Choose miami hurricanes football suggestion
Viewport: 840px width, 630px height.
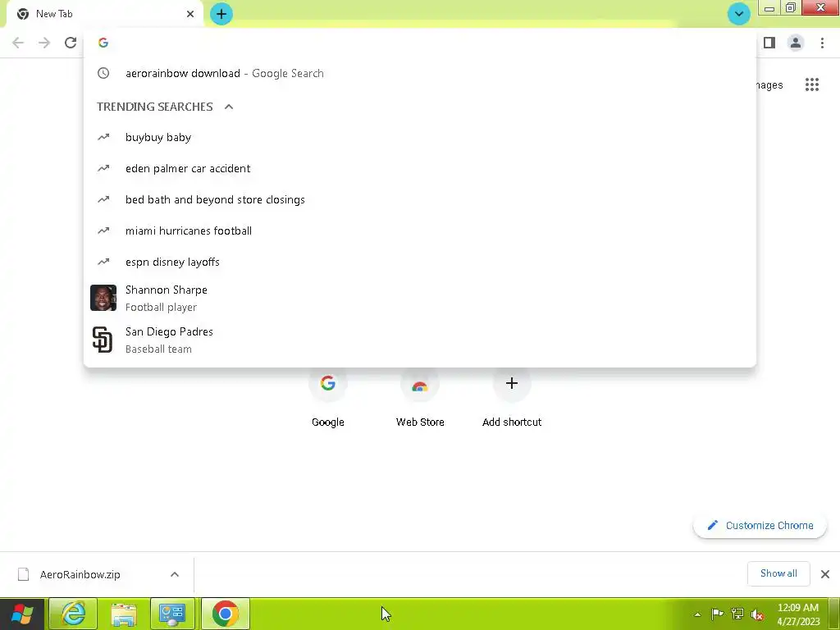(x=420, y=231)
